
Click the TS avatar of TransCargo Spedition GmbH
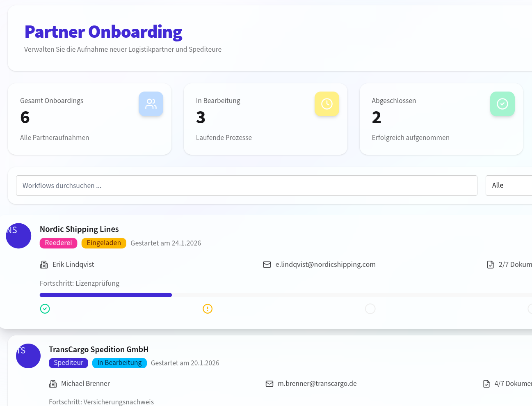click(28, 356)
